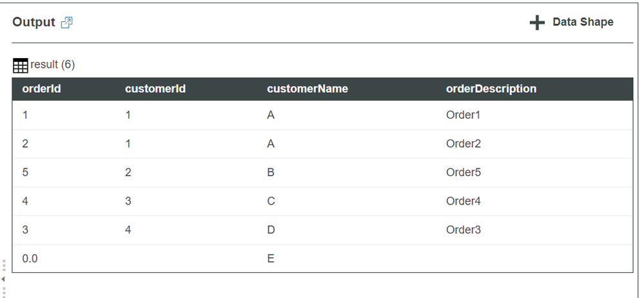Click the Order5 description cell
644x298 pixels.
463,172
